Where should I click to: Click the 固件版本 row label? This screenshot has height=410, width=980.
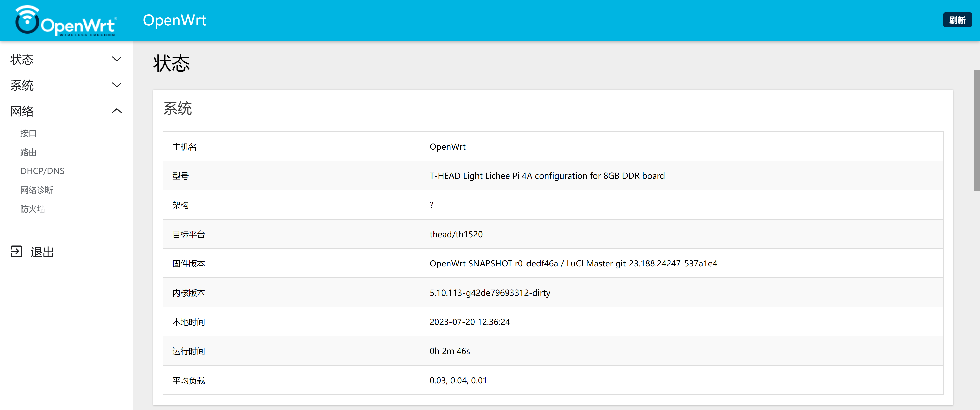[188, 263]
